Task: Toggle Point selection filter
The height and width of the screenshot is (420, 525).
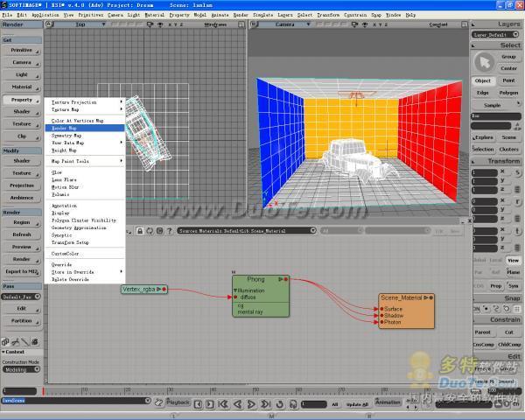Action: click(508, 80)
